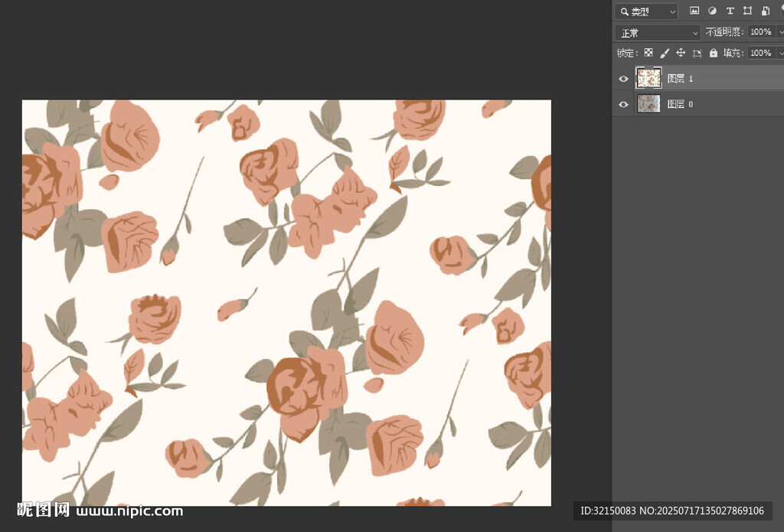The width and height of the screenshot is (784, 532).
Task: Lock artboard nesting icon
Action: [x=697, y=53]
